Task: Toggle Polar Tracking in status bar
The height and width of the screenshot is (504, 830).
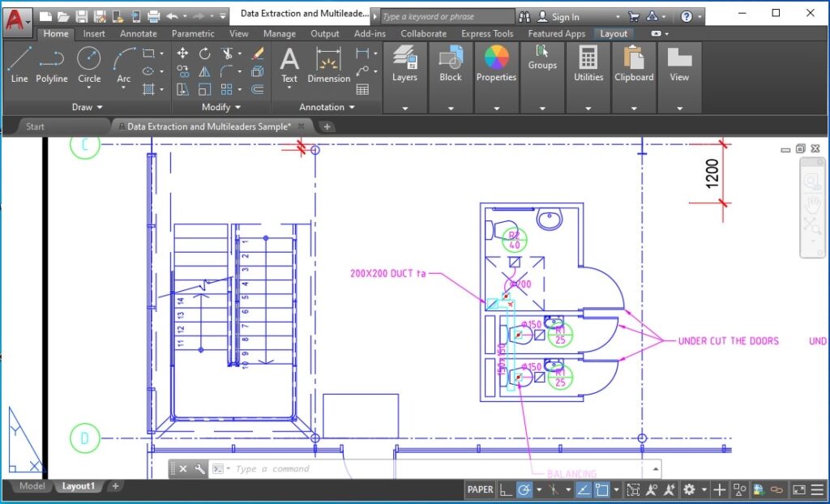Action: pyautogui.click(x=524, y=489)
